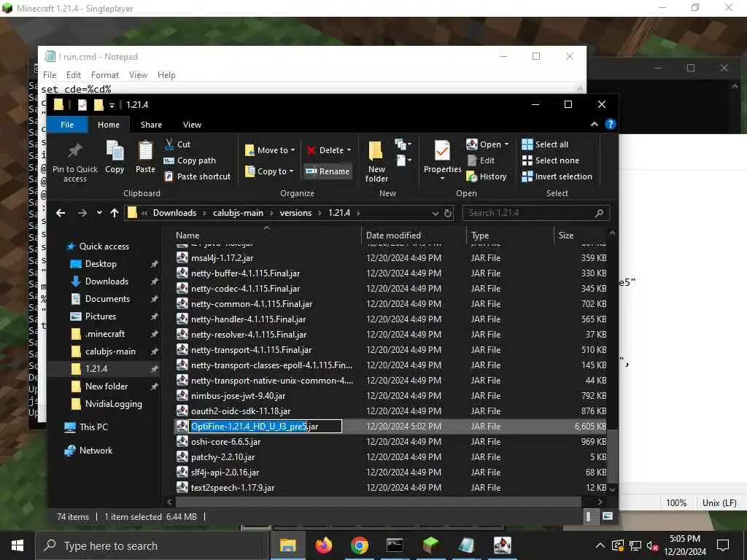Viewport: 747px width, 560px height.
Task: Open Quick Access Toolbar customize dropdown
Action: coord(112,105)
